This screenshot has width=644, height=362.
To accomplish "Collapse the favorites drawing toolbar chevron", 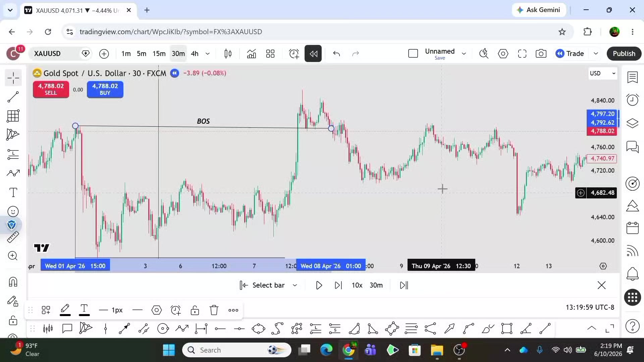I will click(592, 328).
